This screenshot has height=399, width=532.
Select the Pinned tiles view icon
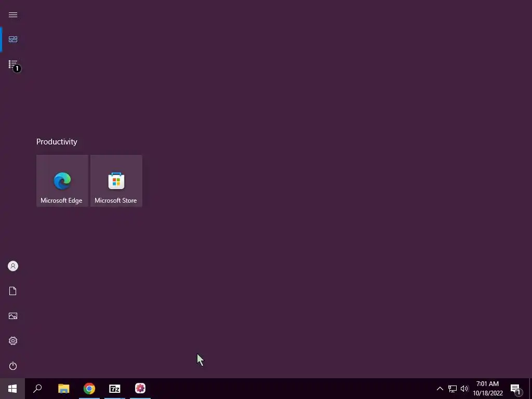tap(13, 39)
